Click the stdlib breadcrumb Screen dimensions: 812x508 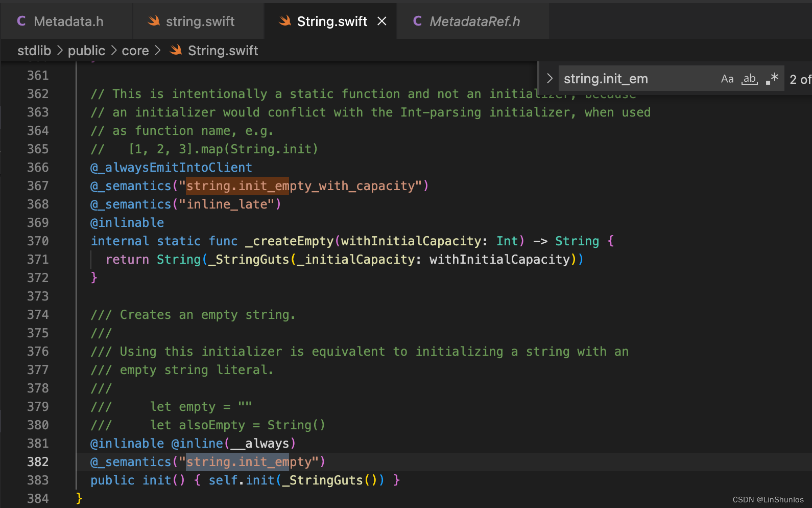[34, 51]
